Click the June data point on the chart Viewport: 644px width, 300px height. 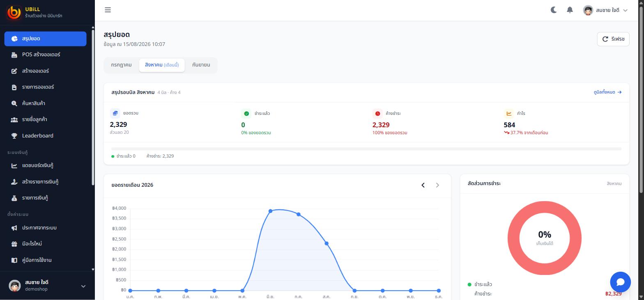[270, 211]
